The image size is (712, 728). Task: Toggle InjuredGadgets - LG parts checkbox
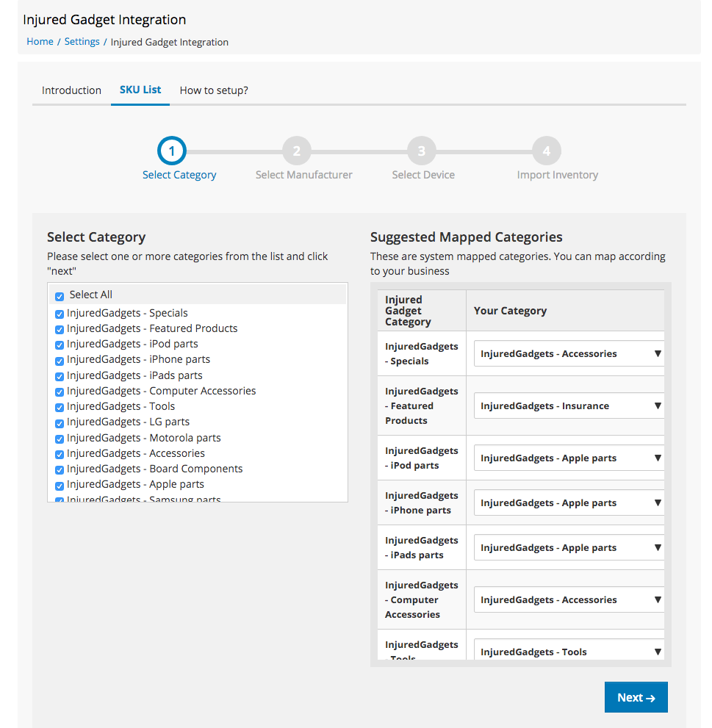pos(60,423)
